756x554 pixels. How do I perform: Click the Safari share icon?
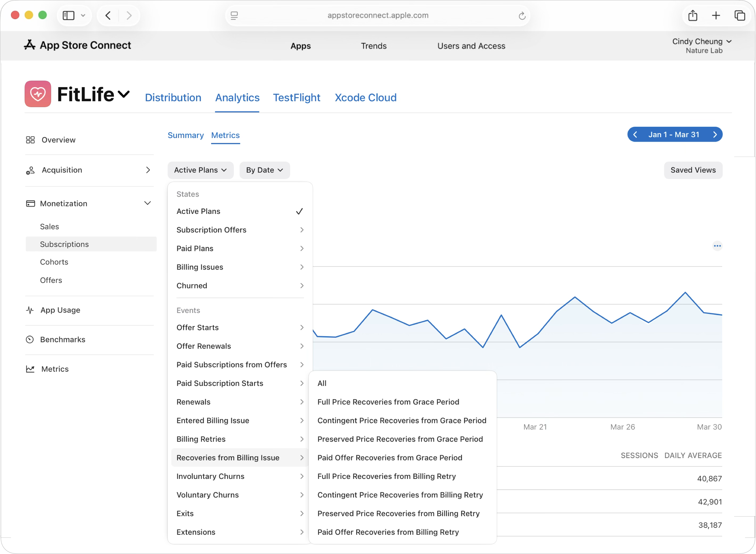[693, 15]
